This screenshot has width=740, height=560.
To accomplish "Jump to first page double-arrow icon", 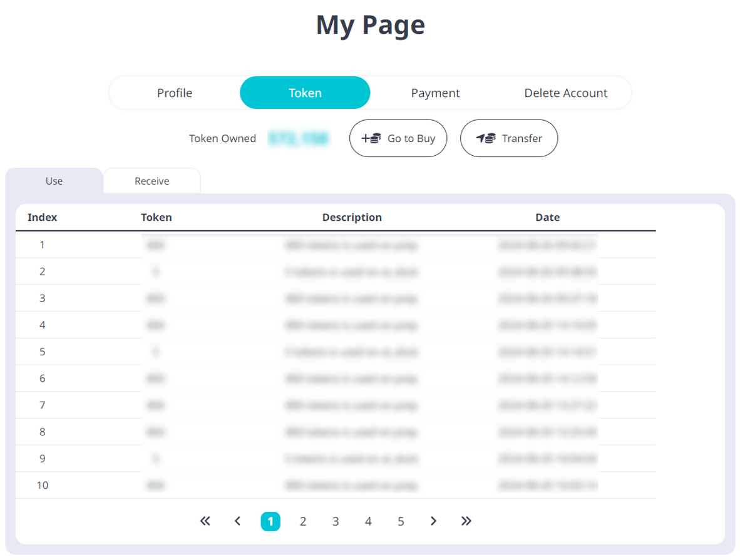I will [205, 521].
